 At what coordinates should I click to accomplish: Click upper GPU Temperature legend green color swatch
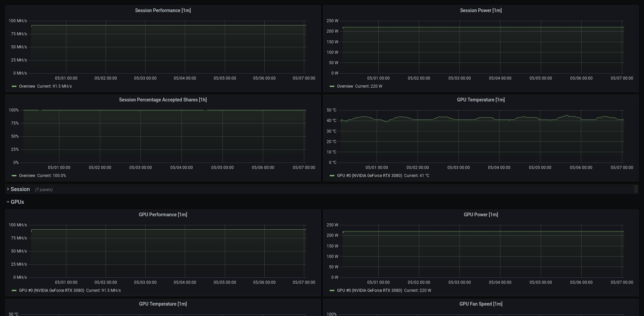click(332, 176)
